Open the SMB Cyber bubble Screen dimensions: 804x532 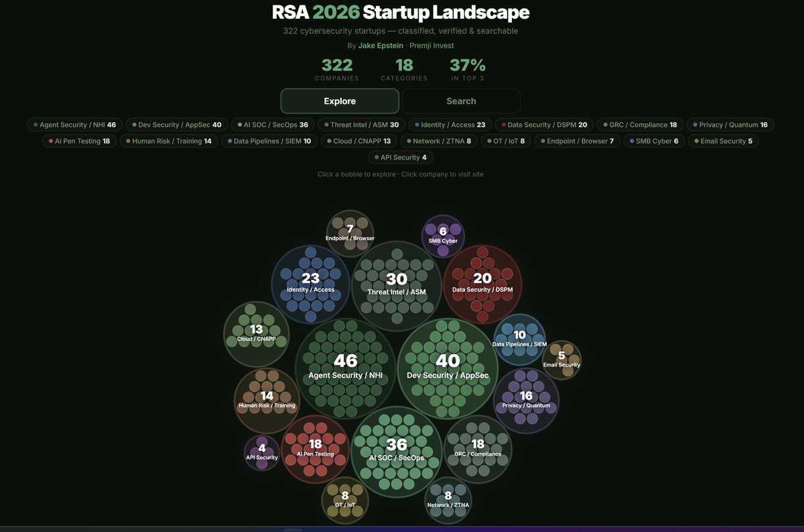[443, 236]
